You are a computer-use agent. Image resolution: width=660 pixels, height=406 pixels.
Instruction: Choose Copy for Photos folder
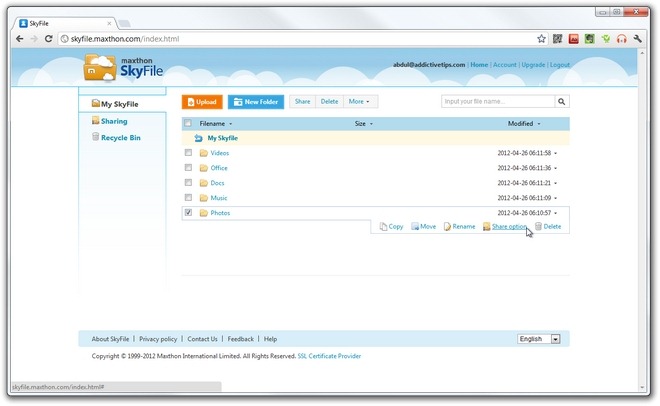391,227
